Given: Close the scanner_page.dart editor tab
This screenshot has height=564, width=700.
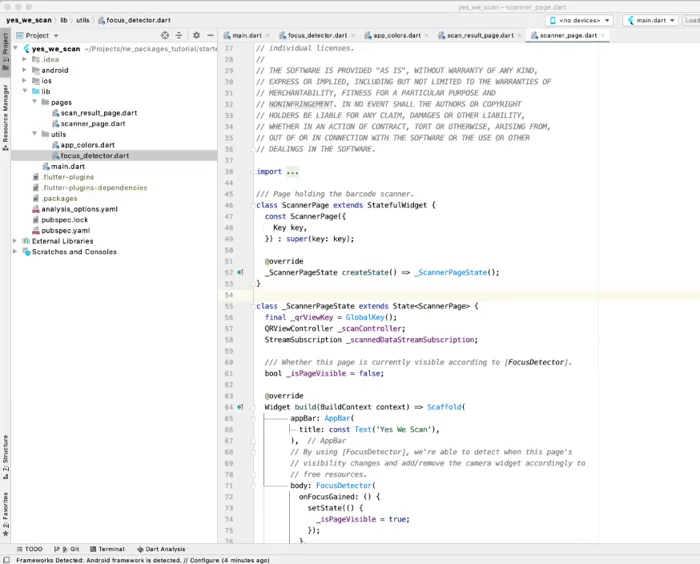Looking at the screenshot, I should tap(602, 35).
